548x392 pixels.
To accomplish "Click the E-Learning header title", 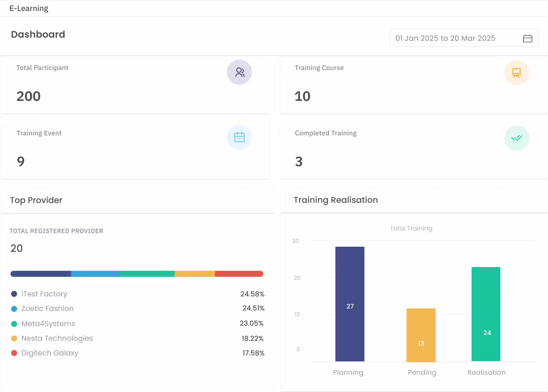I will [x=29, y=8].
